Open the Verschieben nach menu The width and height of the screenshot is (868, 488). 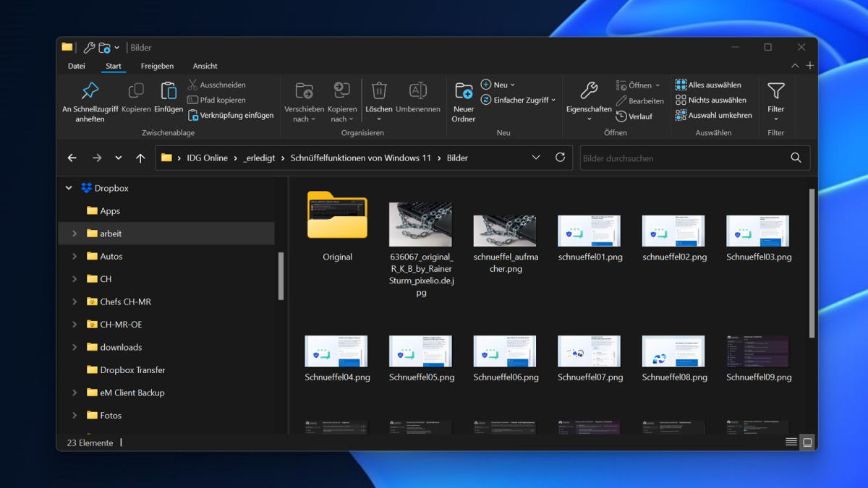(x=304, y=101)
